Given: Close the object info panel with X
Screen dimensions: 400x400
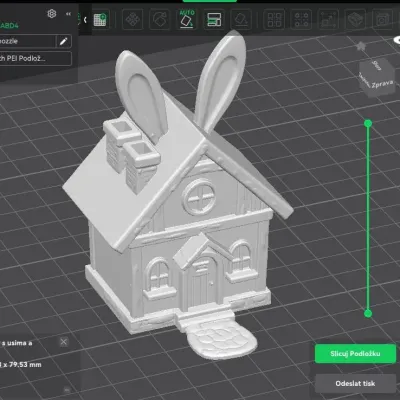Looking at the screenshot, I should (64, 342).
